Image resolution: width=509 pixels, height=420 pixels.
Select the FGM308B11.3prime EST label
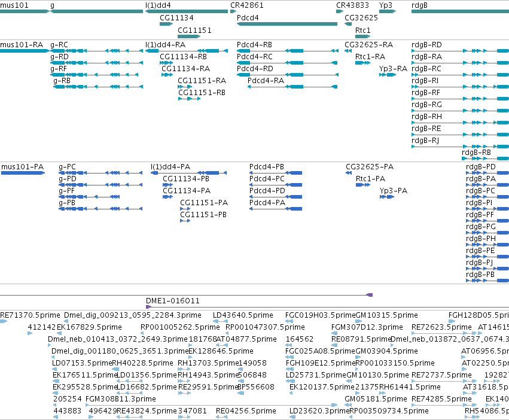pos(120,399)
